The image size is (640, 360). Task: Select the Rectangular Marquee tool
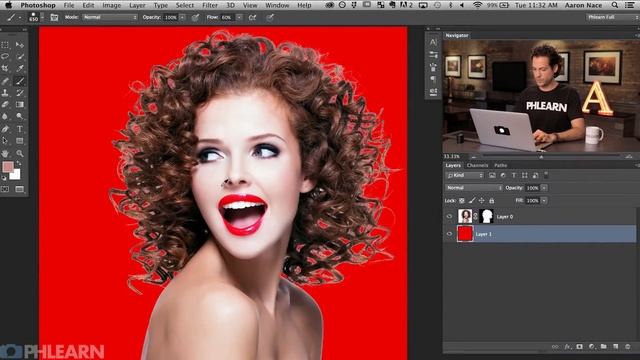pyautogui.click(x=5, y=44)
